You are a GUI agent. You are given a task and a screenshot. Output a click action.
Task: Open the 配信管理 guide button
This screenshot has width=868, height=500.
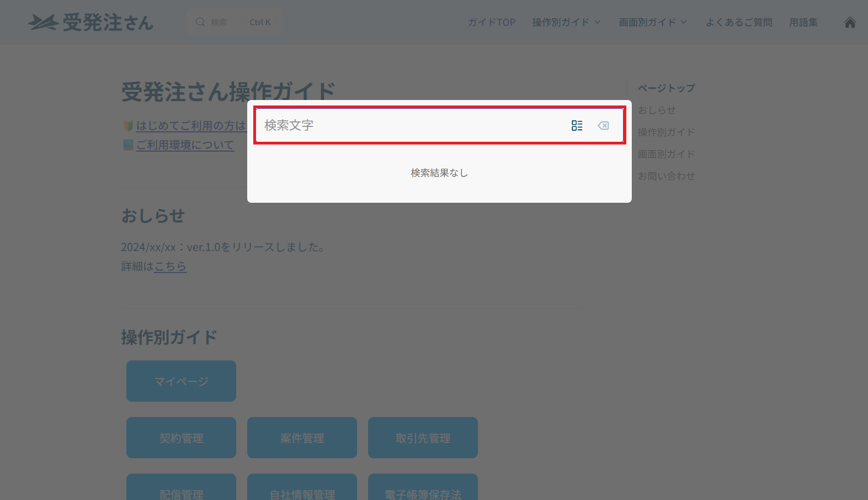coord(181,487)
